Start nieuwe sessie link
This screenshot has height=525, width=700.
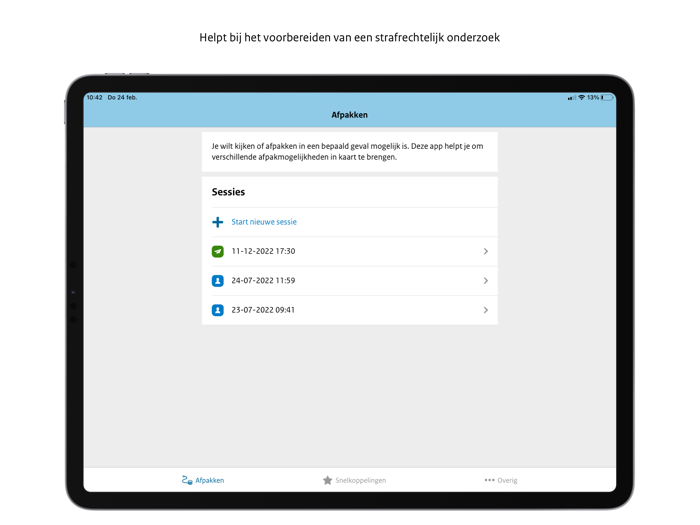(x=263, y=222)
